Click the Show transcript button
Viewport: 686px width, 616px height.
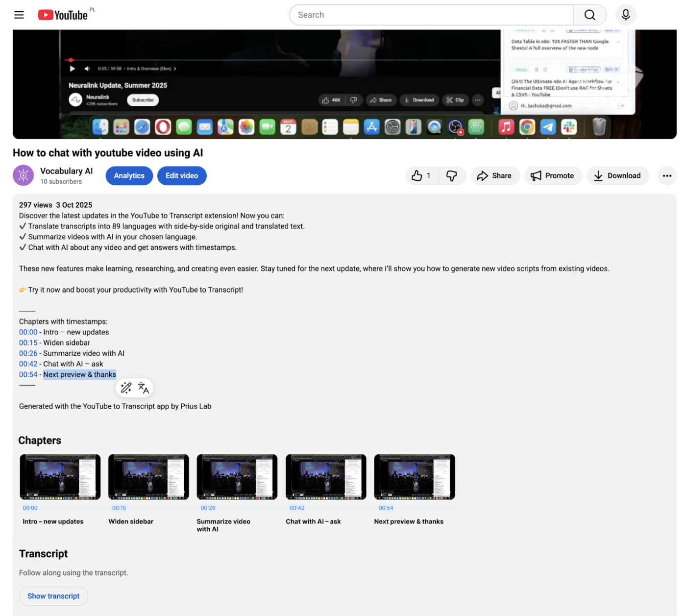tap(53, 596)
